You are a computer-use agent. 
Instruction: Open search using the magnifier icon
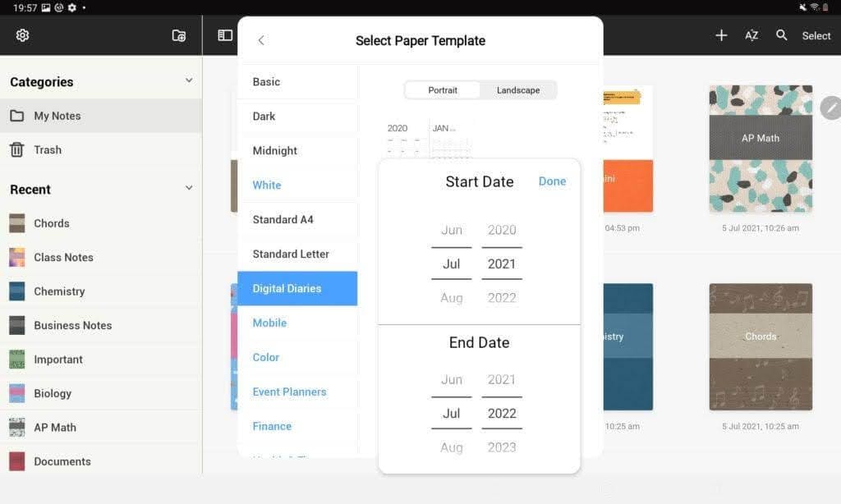click(781, 35)
